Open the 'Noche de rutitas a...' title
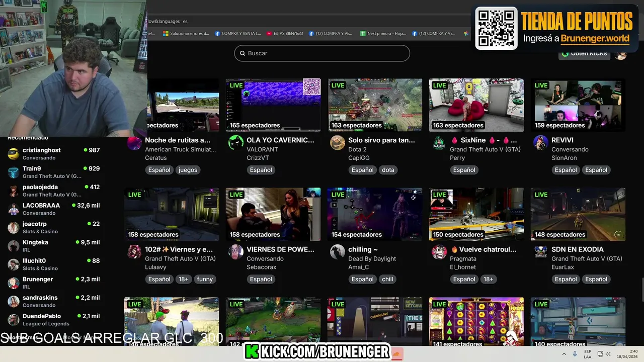Image resolution: width=644 pixels, height=362 pixels. point(178,140)
